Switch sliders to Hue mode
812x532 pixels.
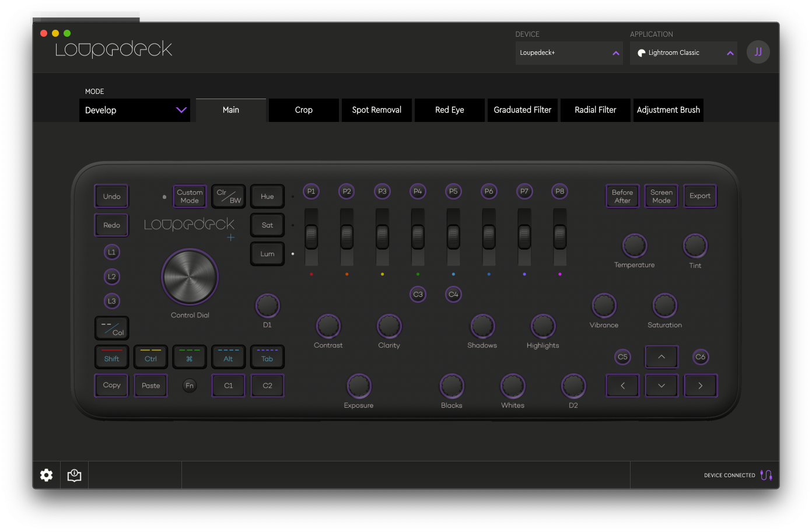click(267, 197)
